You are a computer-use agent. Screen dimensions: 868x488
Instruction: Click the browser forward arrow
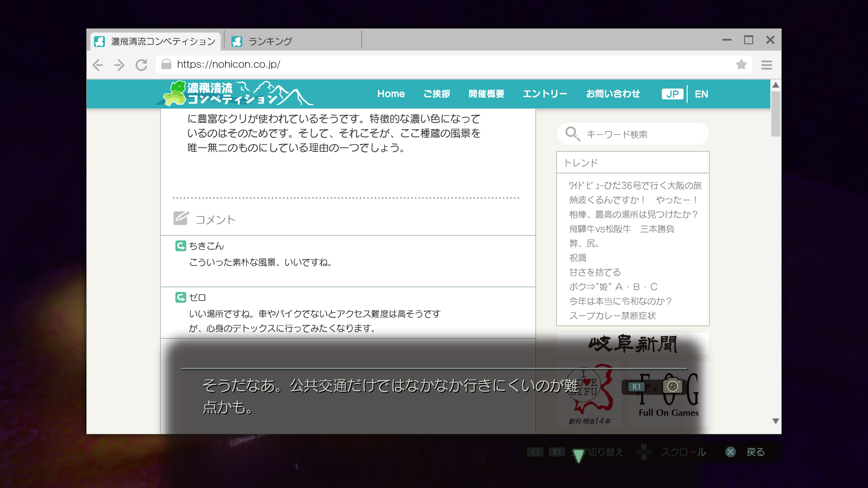tap(119, 65)
